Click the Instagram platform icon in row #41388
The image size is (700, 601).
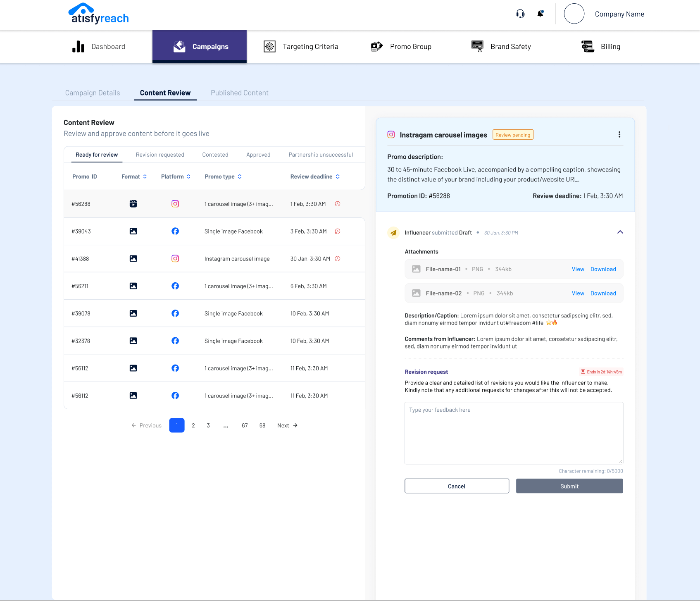click(x=175, y=259)
